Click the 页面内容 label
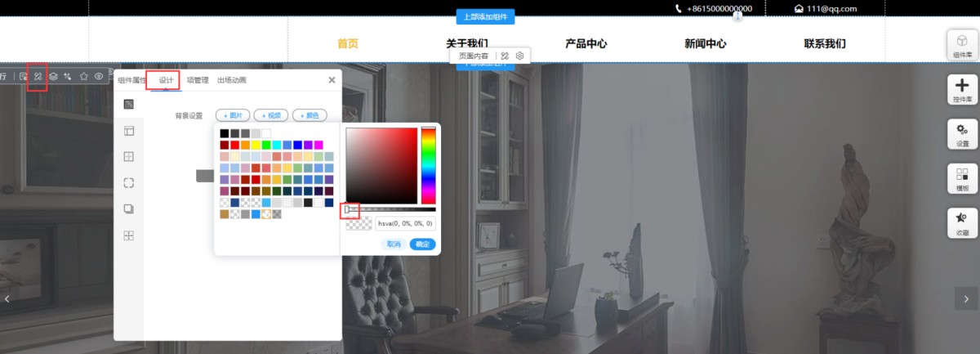The height and width of the screenshot is (354, 980). pos(474,56)
